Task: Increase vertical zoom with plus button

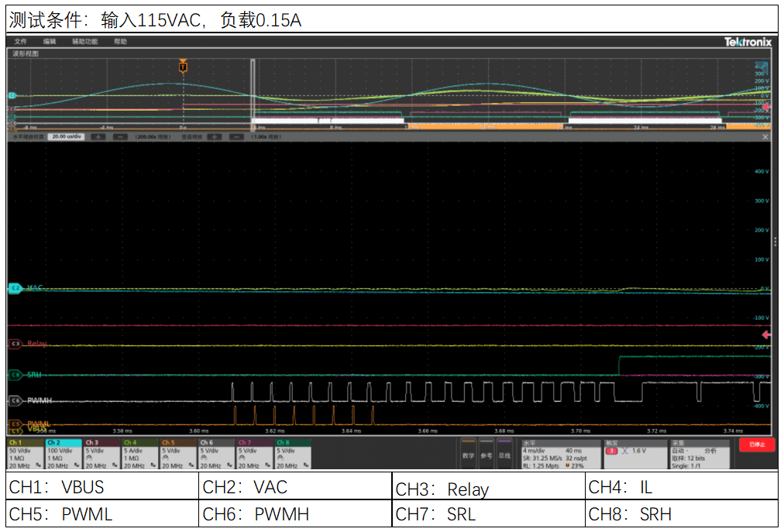Action: pos(214,136)
